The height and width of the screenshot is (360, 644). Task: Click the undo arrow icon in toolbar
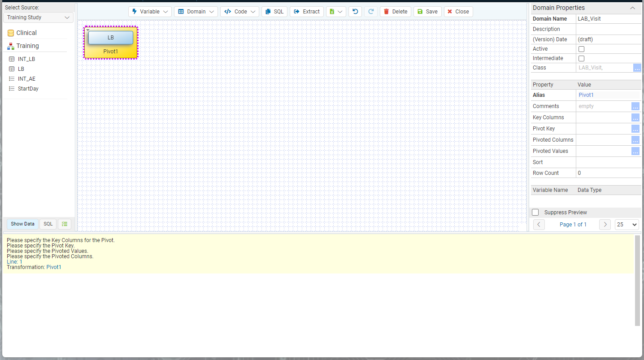pyautogui.click(x=355, y=12)
